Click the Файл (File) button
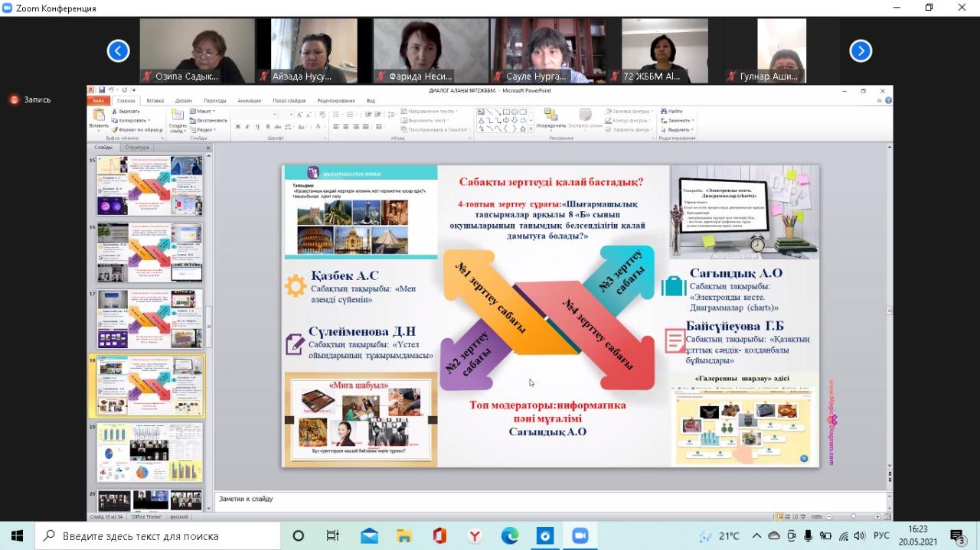 point(99,100)
